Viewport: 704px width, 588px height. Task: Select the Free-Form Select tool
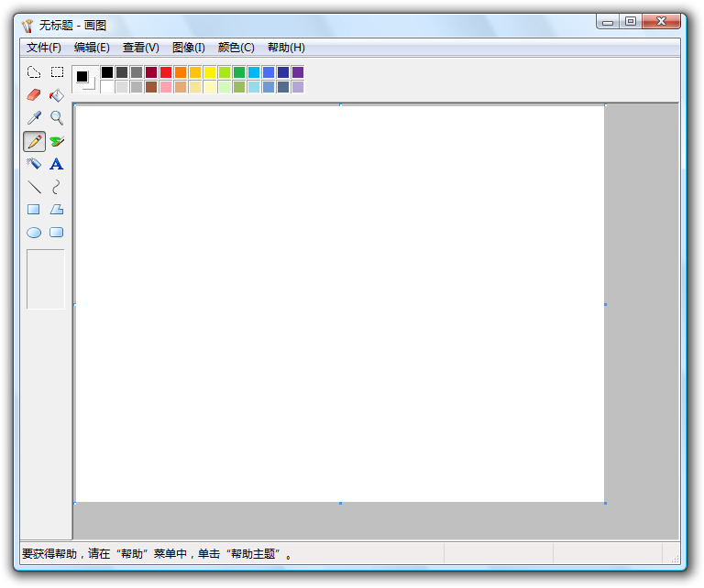(x=34, y=72)
